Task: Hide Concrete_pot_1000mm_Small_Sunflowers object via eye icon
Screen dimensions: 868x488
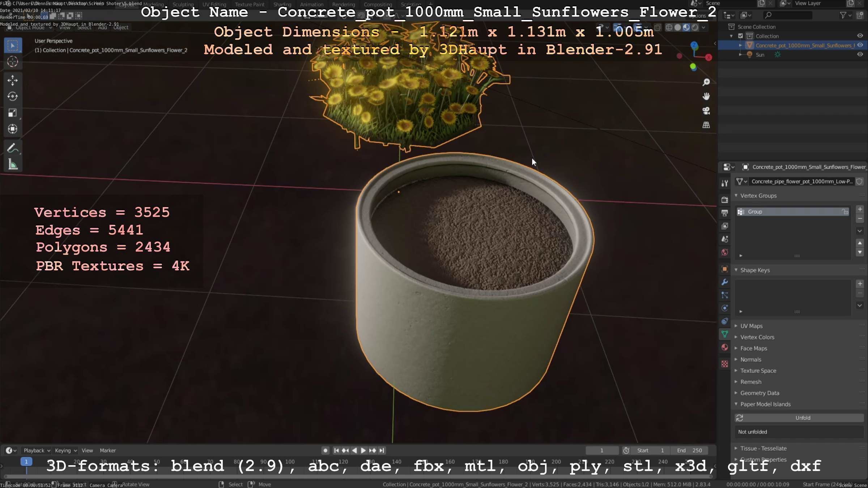Action: point(860,45)
